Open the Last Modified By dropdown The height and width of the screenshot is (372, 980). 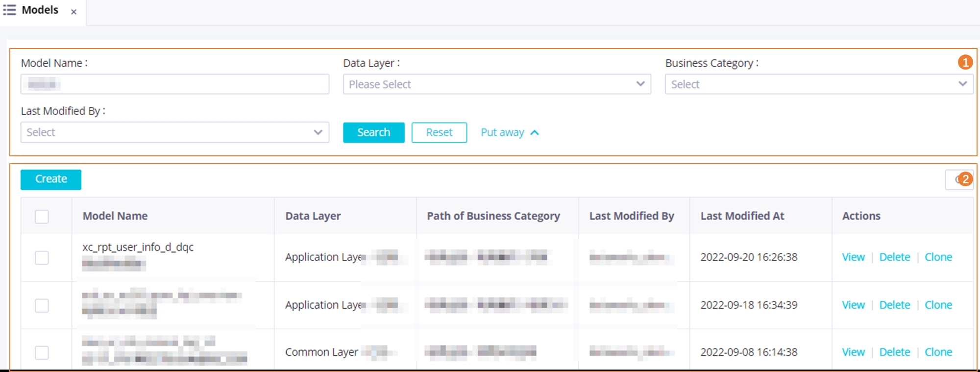click(175, 132)
